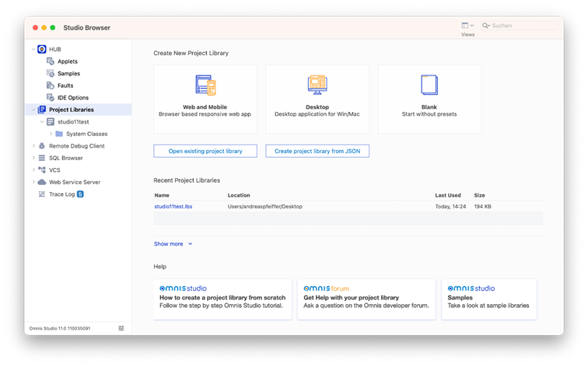Select IDE Options tree item

[73, 97]
